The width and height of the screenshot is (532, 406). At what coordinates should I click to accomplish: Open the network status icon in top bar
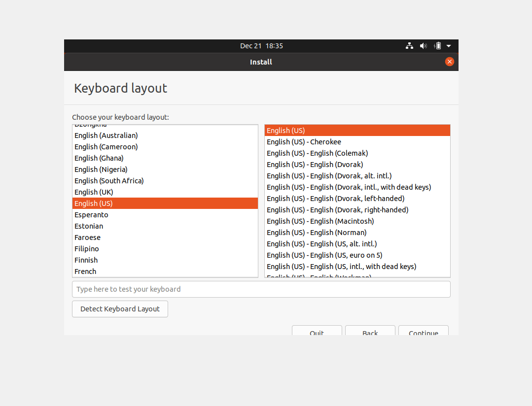click(409, 46)
